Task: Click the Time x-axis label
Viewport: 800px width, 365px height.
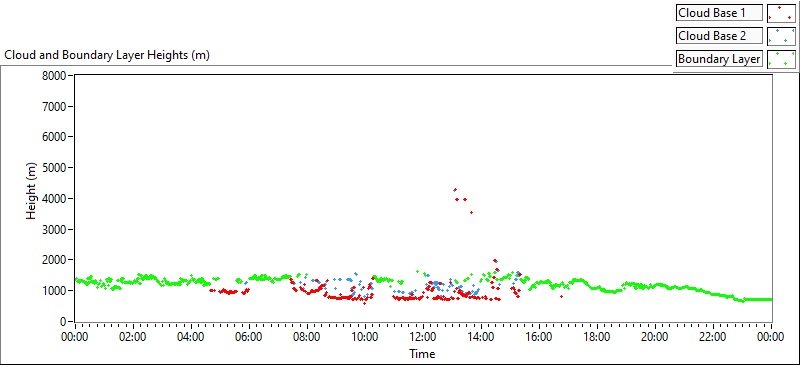Action: 422,354
